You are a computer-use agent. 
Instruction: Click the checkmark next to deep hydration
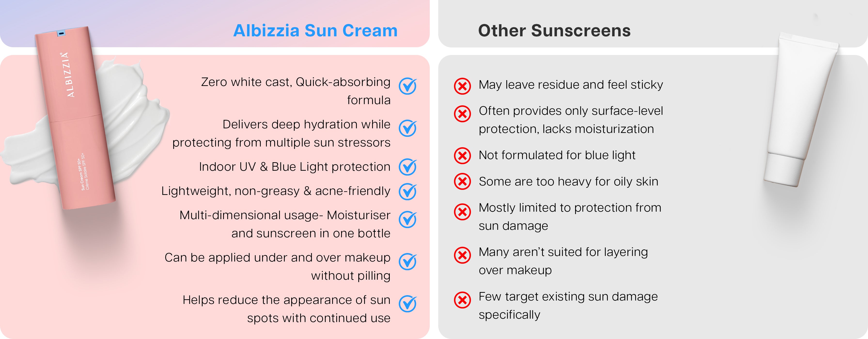[x=407, y=129]
